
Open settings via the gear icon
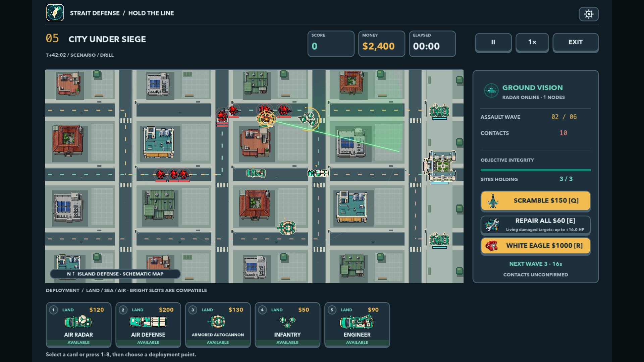(589, 14)
